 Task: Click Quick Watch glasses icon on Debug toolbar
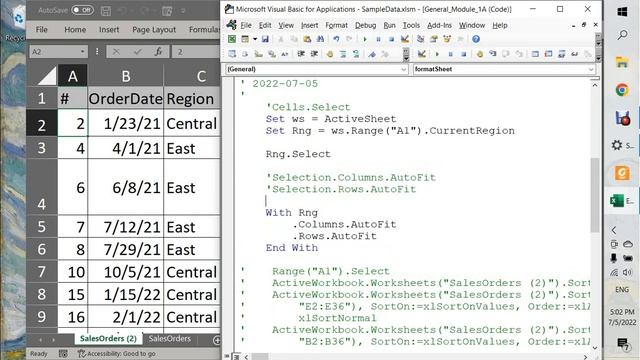click(x=575, y=54)
